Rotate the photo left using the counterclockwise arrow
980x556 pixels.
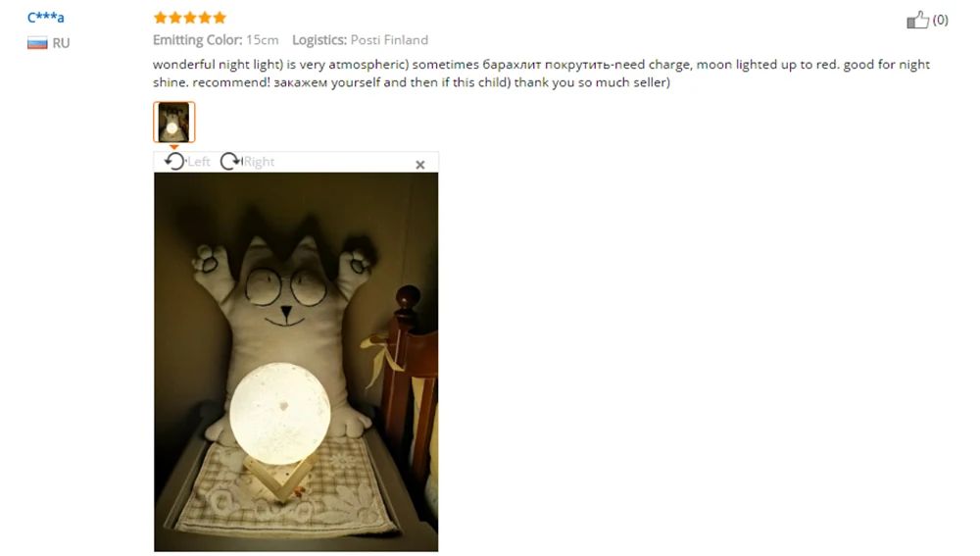coord(174,162)
